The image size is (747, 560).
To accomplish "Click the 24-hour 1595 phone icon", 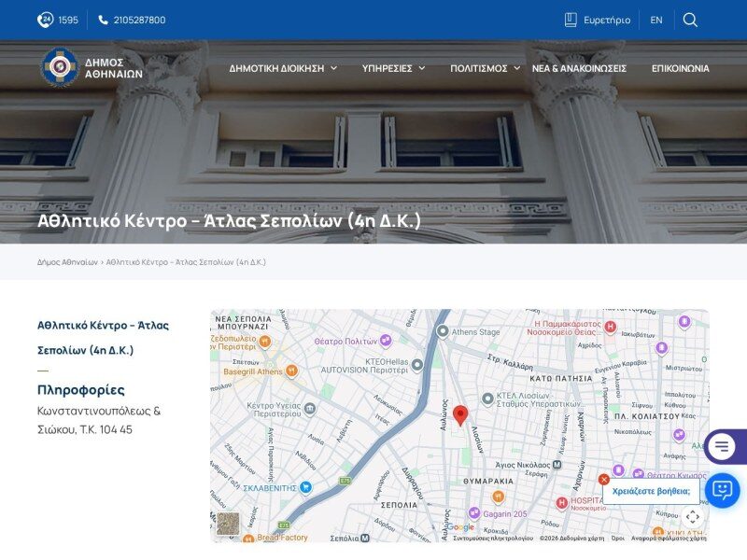I will coord(45,20).
